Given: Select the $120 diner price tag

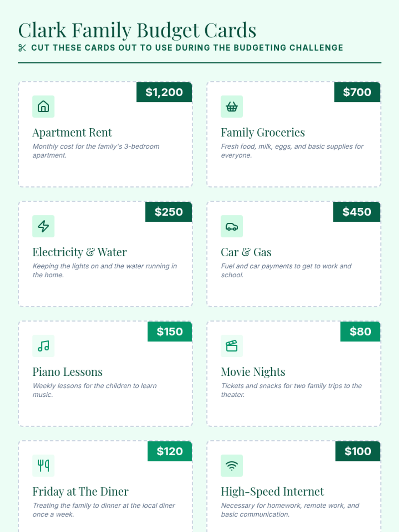Looking at the screenshot, I should [170, 451].
